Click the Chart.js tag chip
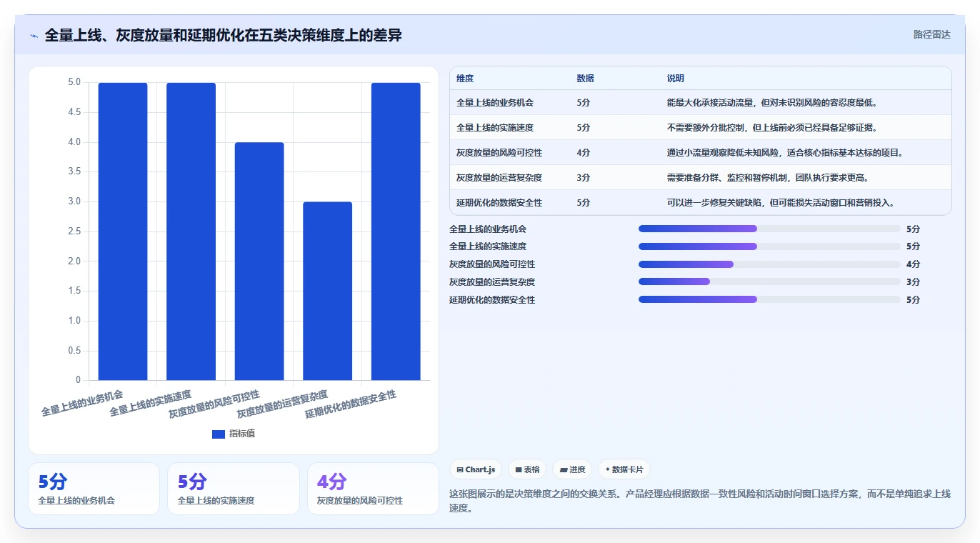The width and height of the screenshot is (980, 543). coord(476,469)
